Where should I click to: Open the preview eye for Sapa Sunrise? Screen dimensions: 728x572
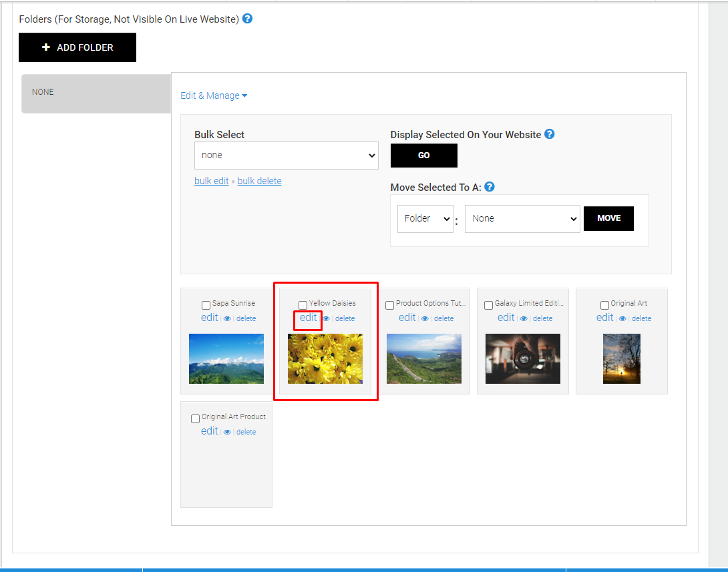click(226, 318)
